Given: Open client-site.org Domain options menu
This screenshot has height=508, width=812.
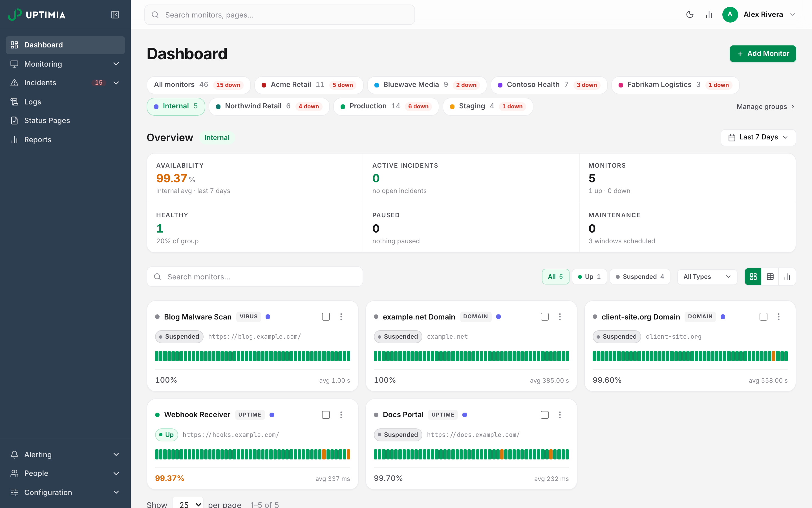Looking at the screenshot, I should pyautogui.click(x=778, y=316).
